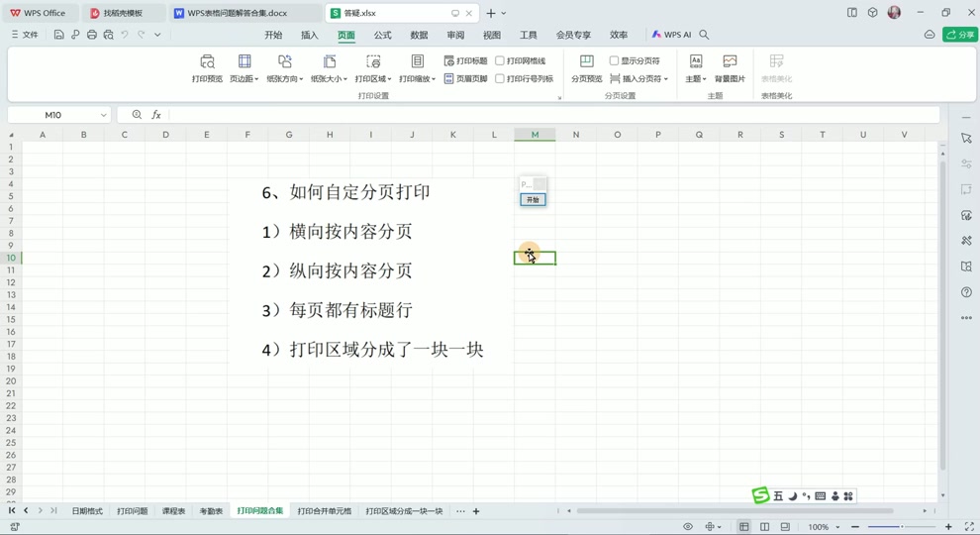
Task: Select 打印区域分成一块一块 sheet tab
Action: [x=404, y=511]
